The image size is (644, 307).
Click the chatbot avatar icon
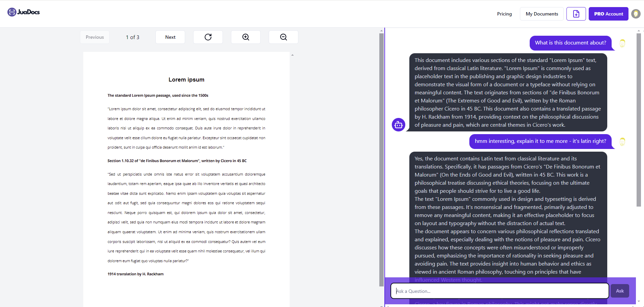coord(399,125)
